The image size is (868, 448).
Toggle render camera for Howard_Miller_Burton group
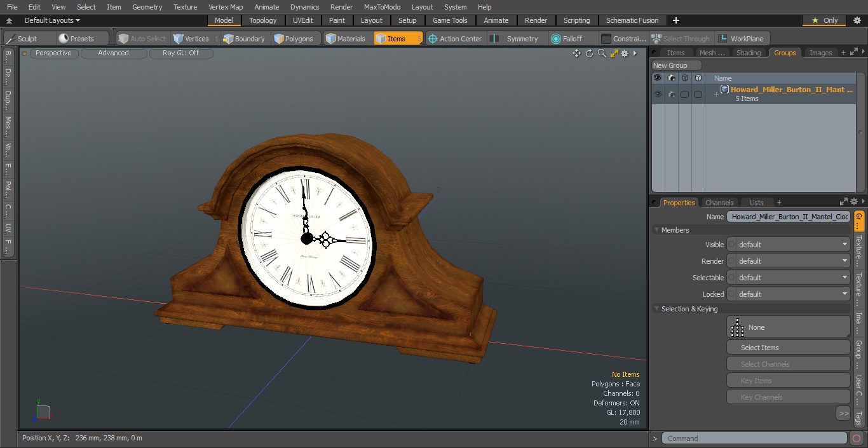pos(671,94)
